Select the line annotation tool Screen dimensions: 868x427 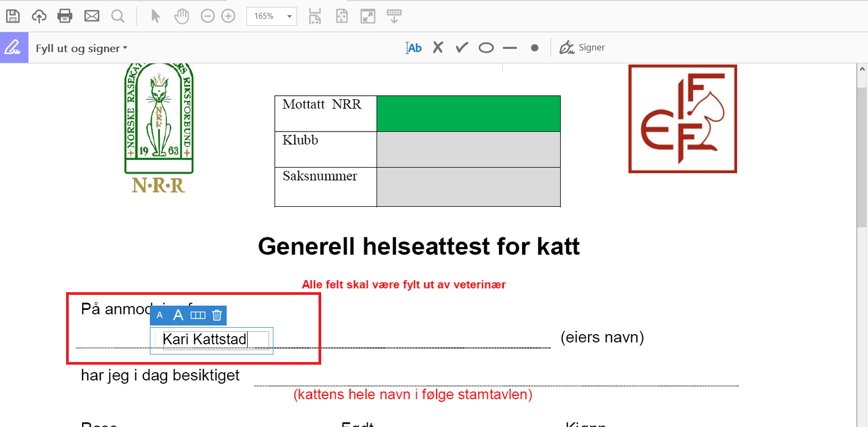point(510,48)
